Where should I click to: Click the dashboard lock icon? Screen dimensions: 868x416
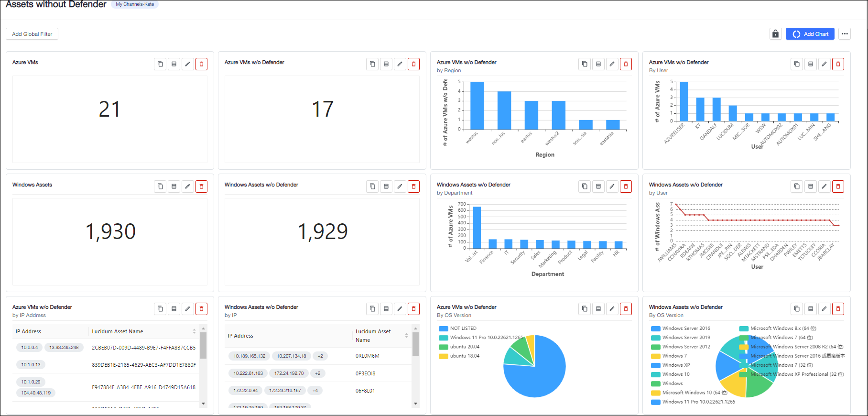pos(776,34)
